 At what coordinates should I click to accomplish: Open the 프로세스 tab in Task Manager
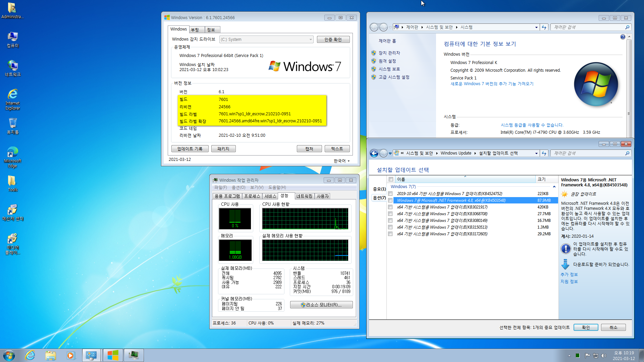[252, 196]
